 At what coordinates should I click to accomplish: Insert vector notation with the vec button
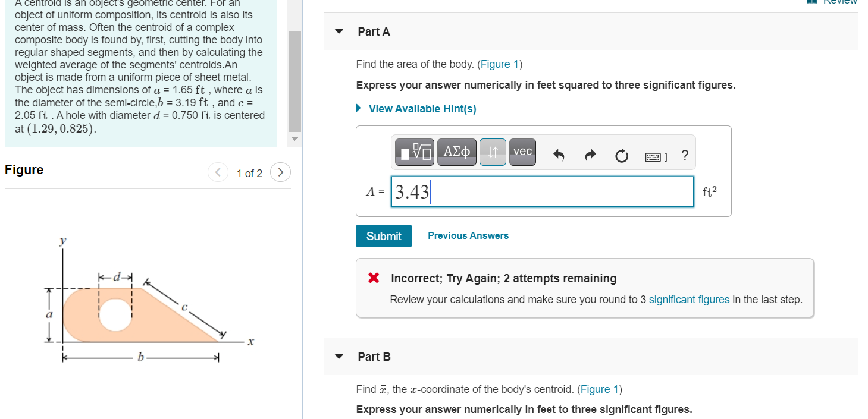pyautogui.click(x=522, y=152)
